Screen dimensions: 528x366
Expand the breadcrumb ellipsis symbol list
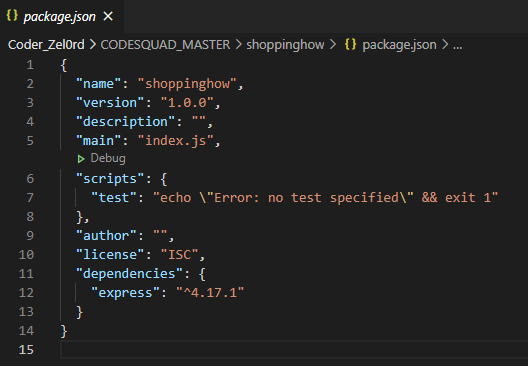pos(457,45)
